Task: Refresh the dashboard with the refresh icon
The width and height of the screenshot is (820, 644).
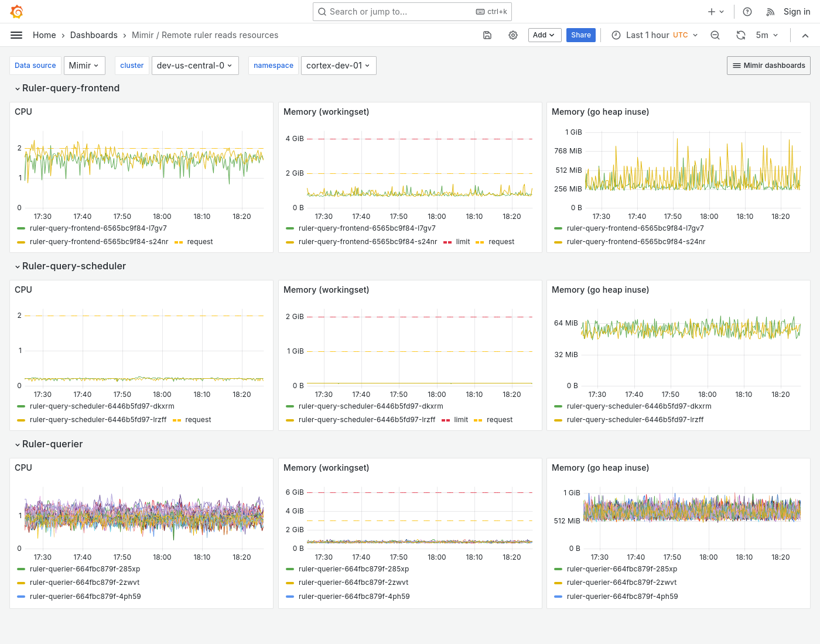Action: point(741,35)
